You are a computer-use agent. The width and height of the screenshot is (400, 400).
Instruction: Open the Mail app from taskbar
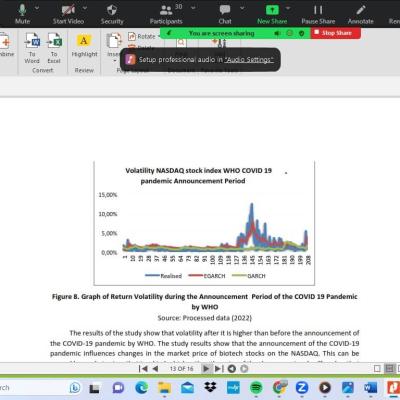point(187,388)
